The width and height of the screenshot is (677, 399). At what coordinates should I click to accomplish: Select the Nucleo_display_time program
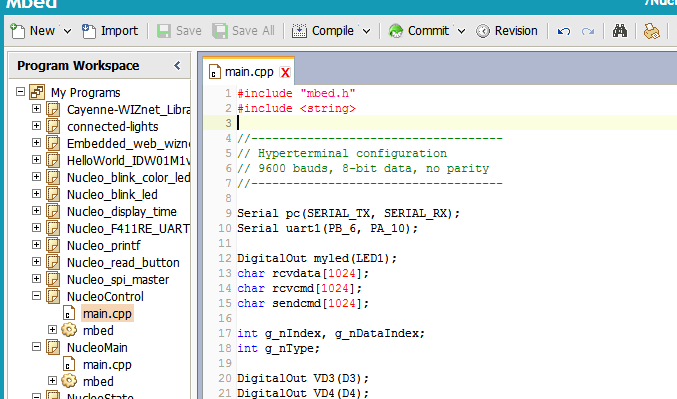(122, 212)
